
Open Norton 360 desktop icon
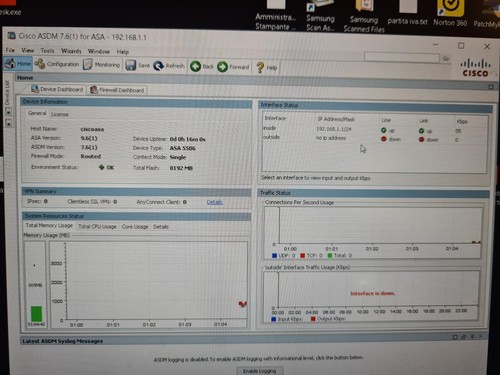pos(450,13)
